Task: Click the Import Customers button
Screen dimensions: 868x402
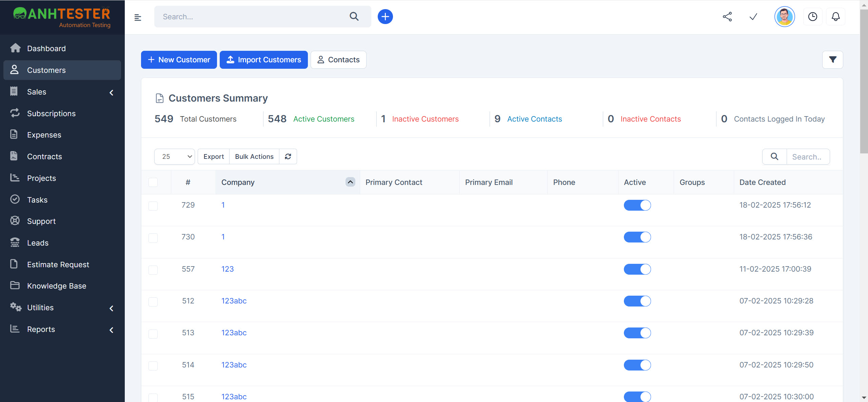Action: pos(263,60)
